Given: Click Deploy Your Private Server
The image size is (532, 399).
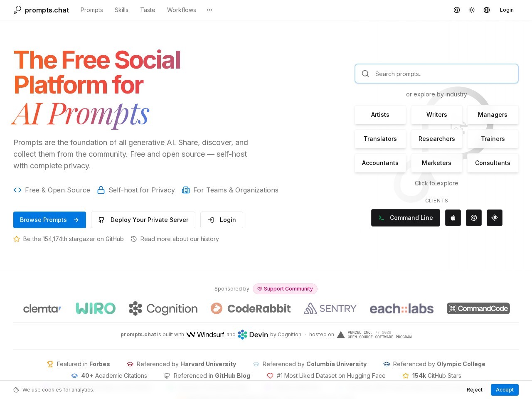Looking at the screenshot, I should [x=143, y=220].
